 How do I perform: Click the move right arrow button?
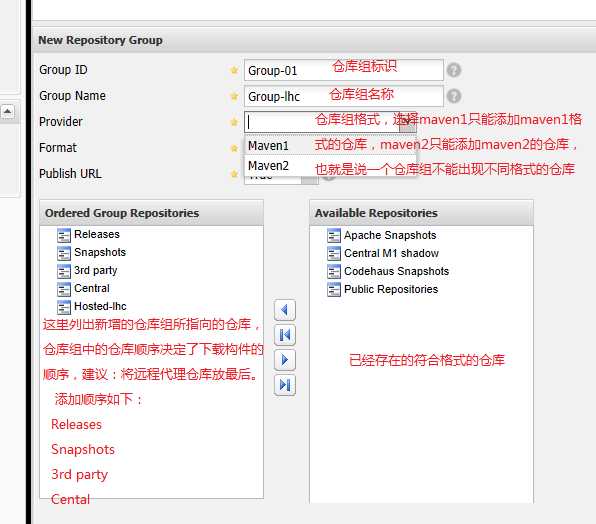285,360
